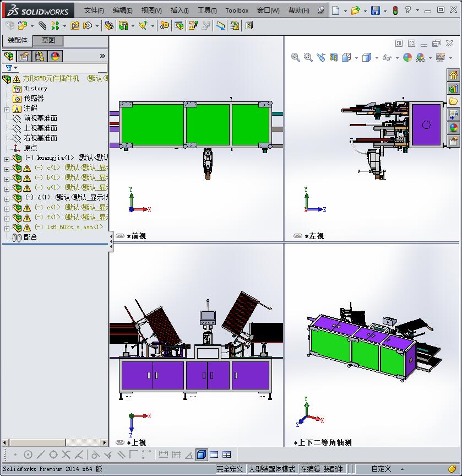This screenshot has width=462, height=476.
Task: Click the Bill of Materials toolbar icon
Action: click(x=178, y=25)
